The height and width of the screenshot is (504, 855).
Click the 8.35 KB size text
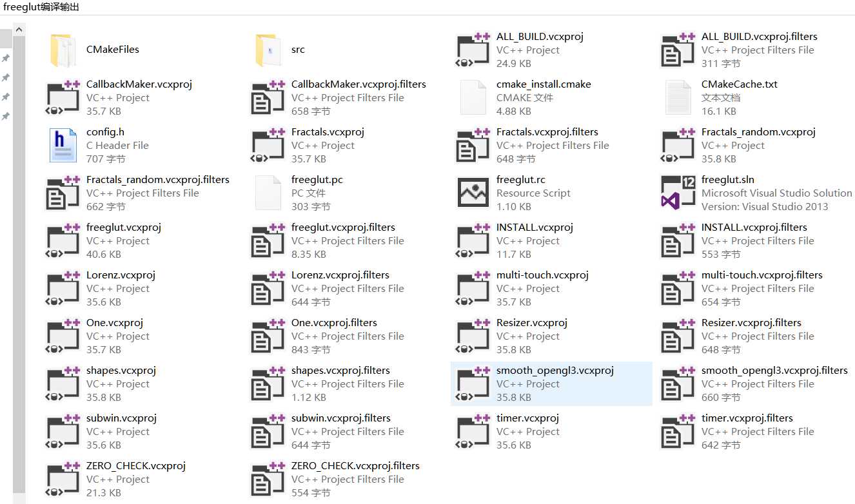point(309,255)
